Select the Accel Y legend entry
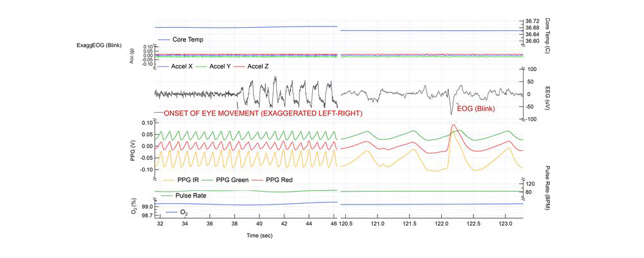The height and width of the screenshot is (258, 644). [x=225, y=66]
